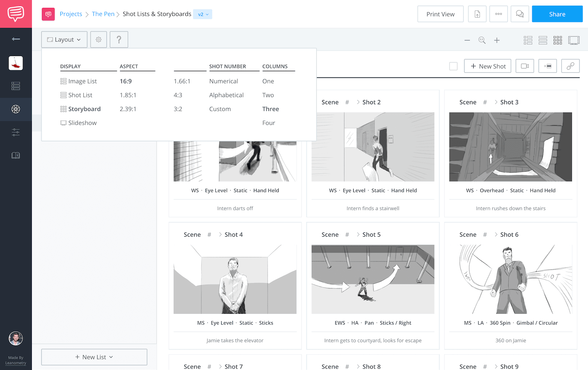
Task: Toggle the select-all checkbox near New Shot
Action: 453,66
